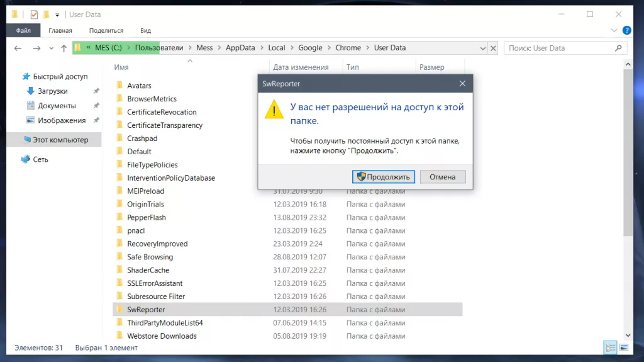Select the Avatars folder icon

[119, 85]
